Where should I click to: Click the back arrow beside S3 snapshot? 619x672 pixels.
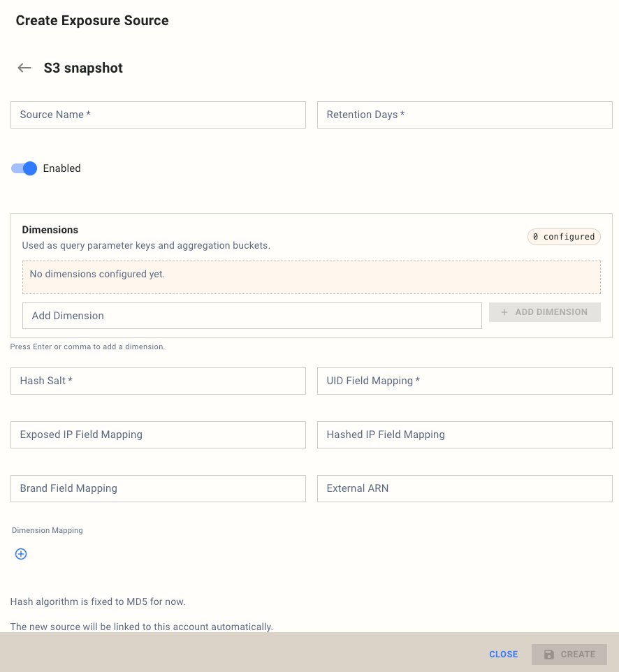[x=24, y=68]
